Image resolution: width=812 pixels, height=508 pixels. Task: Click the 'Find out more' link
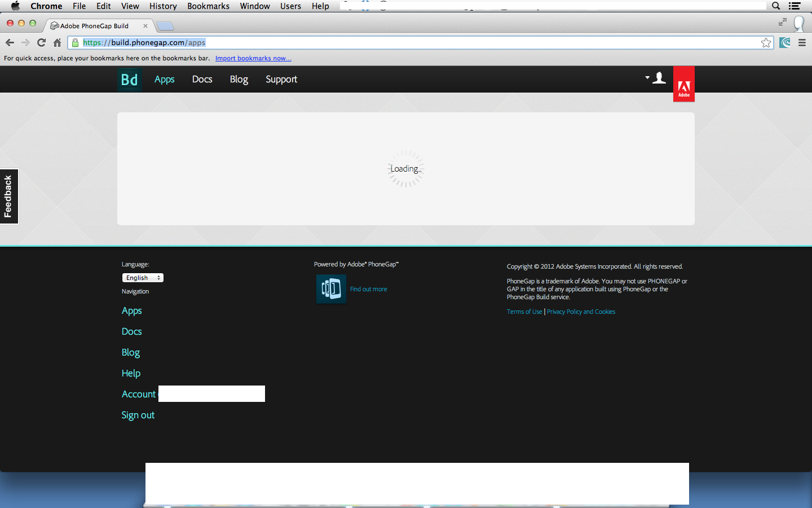[x=368, y=289]
